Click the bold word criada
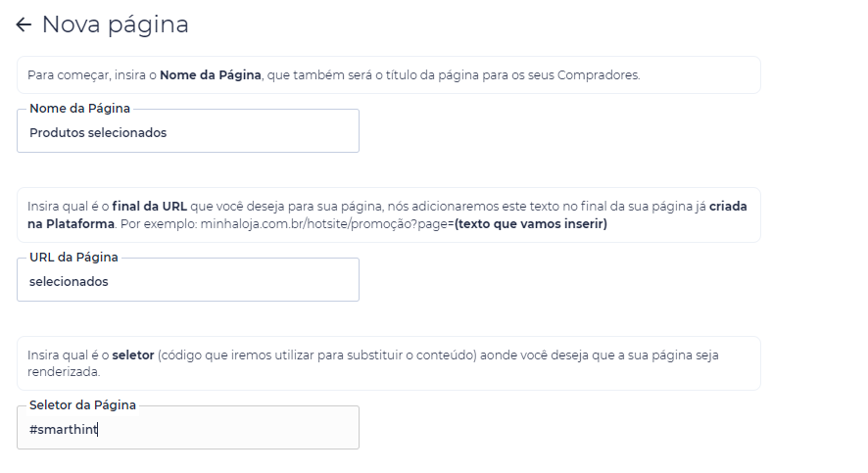Screen dimensions: 868x473 (728, 207)
